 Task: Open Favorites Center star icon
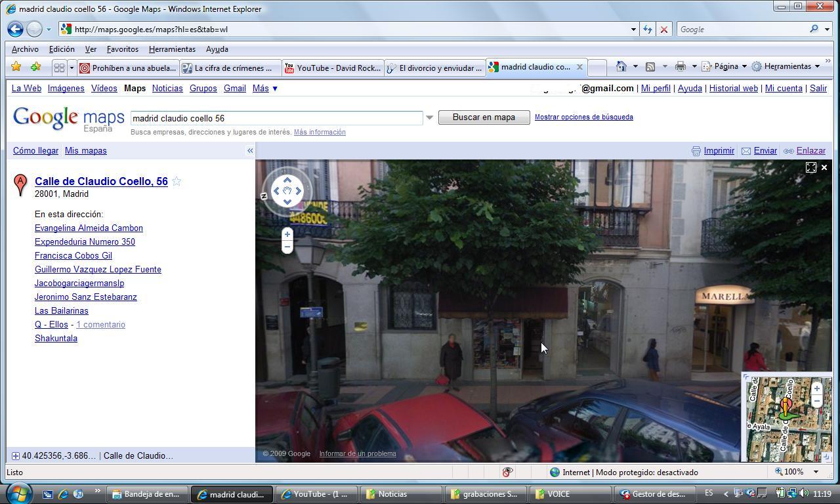click(x=16, y=67)
